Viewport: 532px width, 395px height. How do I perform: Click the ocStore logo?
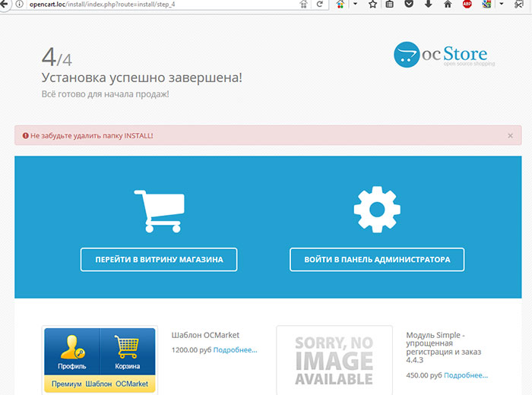[x=443, y=54]
